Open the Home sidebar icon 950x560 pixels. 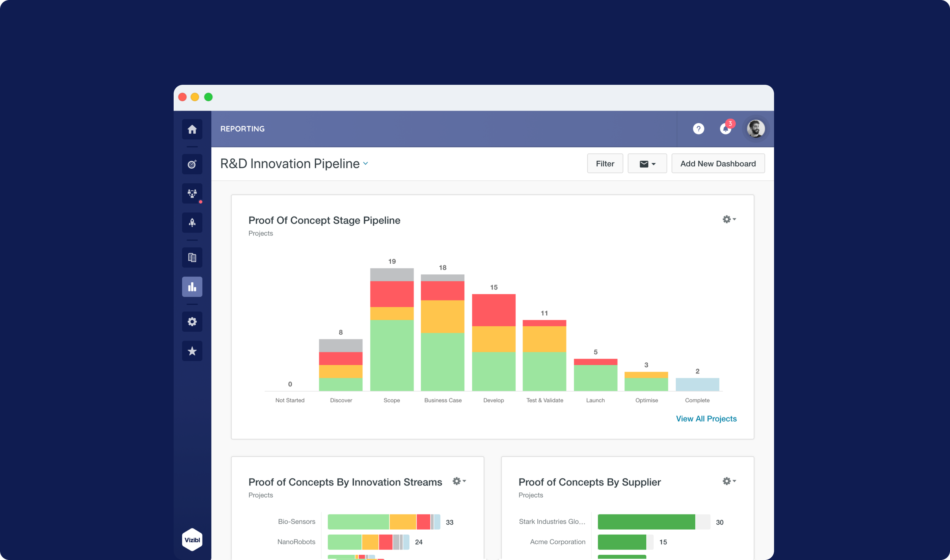point(192,129)
